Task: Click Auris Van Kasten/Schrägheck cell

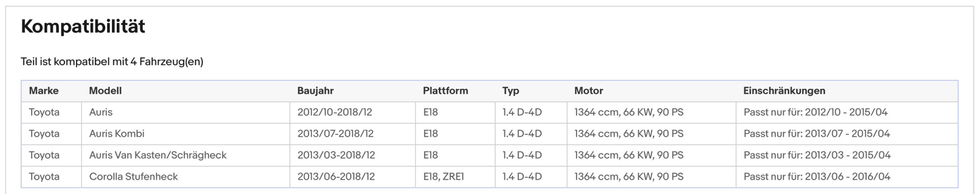Action: tap(185, 155)
